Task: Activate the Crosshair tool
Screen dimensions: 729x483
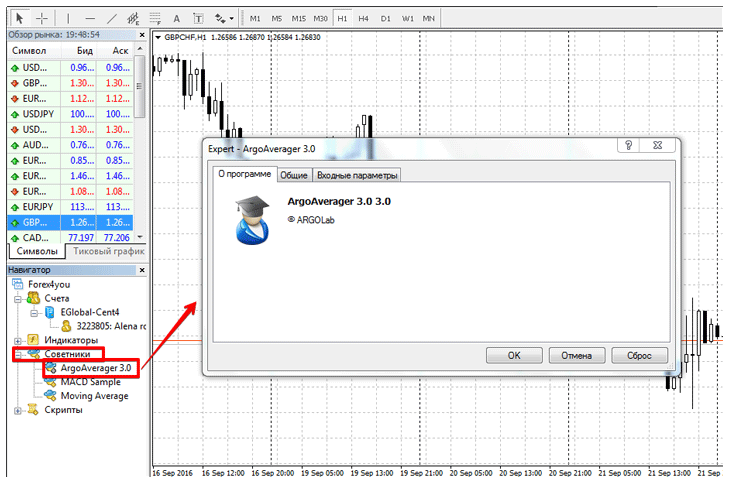Action: [41, 18]
